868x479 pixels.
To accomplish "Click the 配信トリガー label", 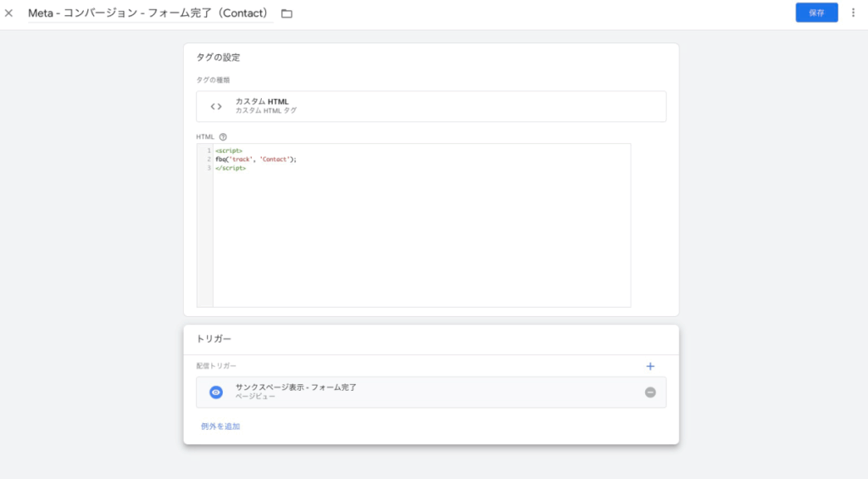I will pos(216,366).
